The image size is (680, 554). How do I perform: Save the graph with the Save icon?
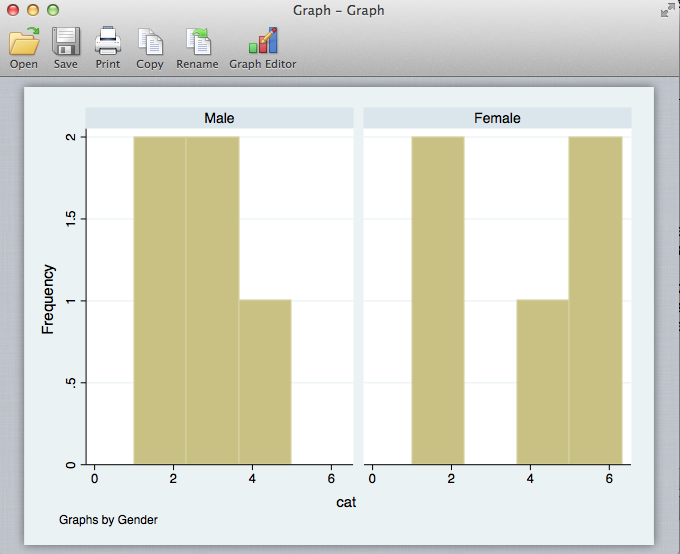coord(66,42)
